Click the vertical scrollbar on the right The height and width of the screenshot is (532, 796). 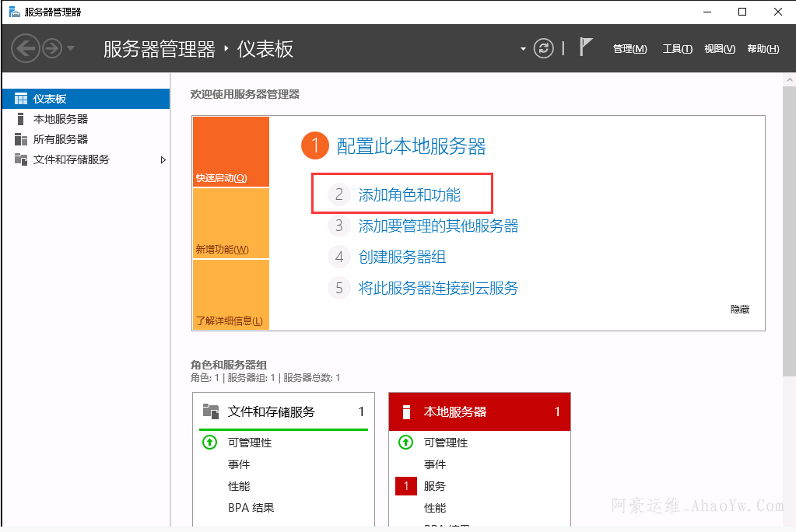coord(789,233)
